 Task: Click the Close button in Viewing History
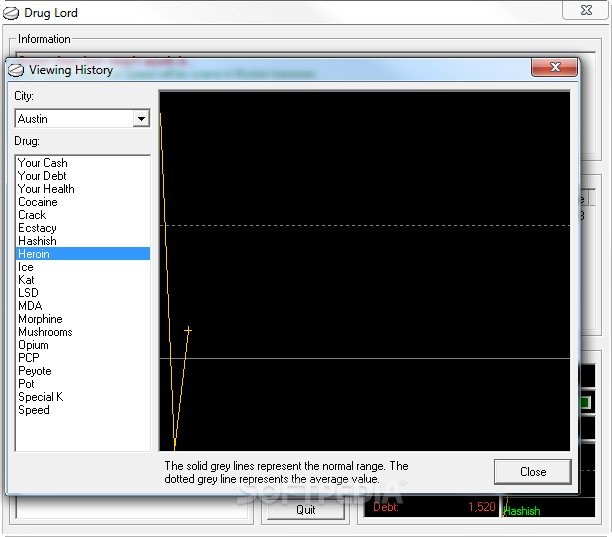click(x=533, y=472)
